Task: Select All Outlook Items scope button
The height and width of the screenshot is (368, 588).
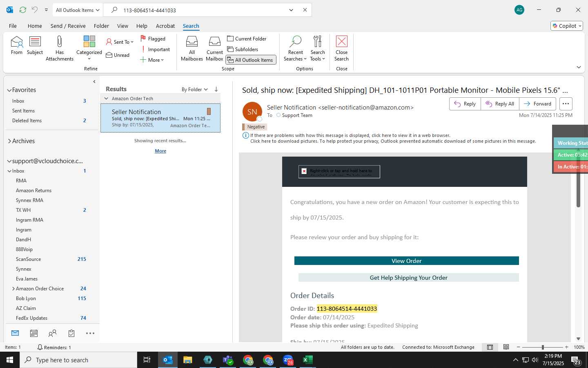Action: click(x=251, y=60)
